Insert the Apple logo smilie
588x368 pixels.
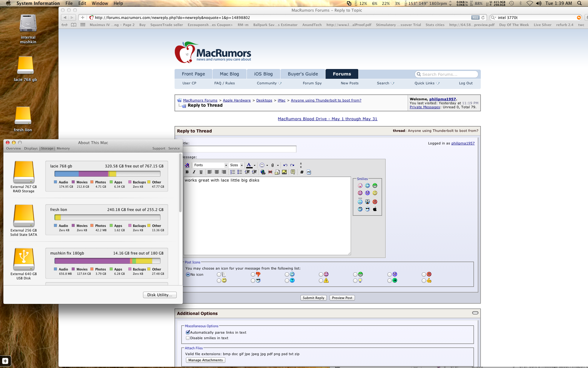375,209
